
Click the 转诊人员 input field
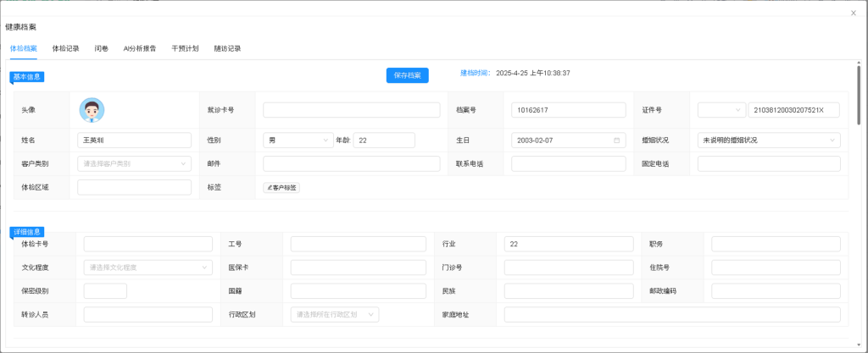point(147,314)
